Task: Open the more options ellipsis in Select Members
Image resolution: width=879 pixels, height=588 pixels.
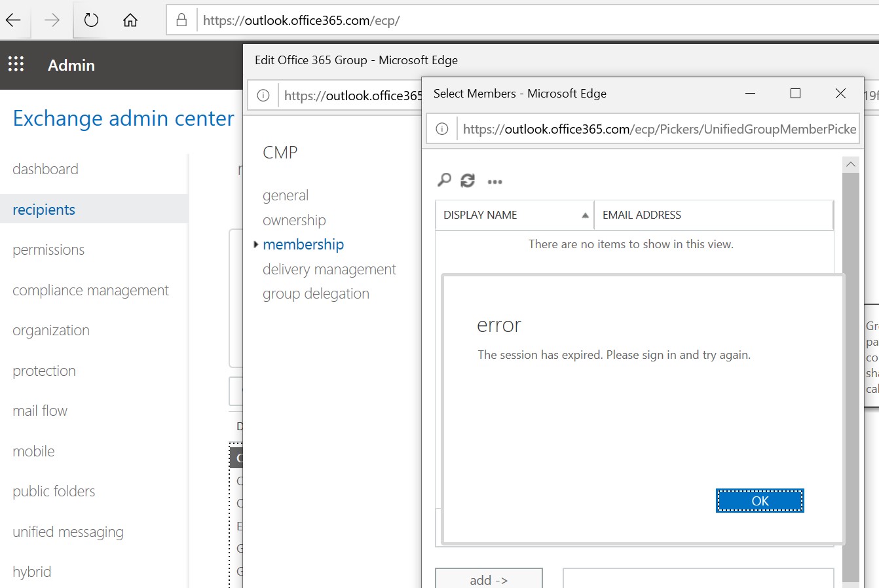Action: point(495,182)
